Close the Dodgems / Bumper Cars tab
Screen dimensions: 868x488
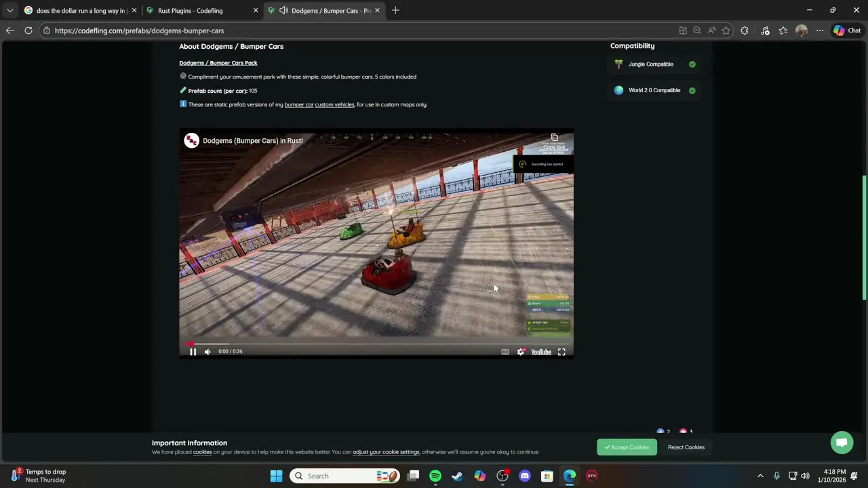click(x=377, y=10)
